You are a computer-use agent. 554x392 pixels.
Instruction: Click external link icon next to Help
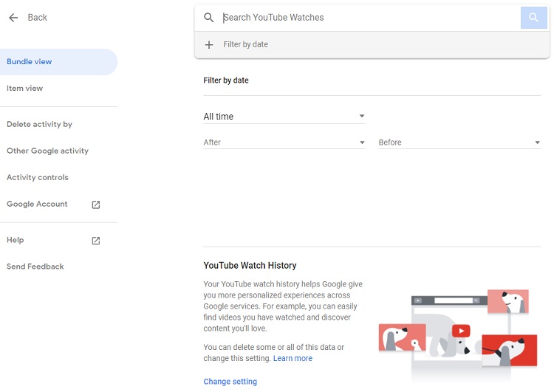[x=95, y=241]
